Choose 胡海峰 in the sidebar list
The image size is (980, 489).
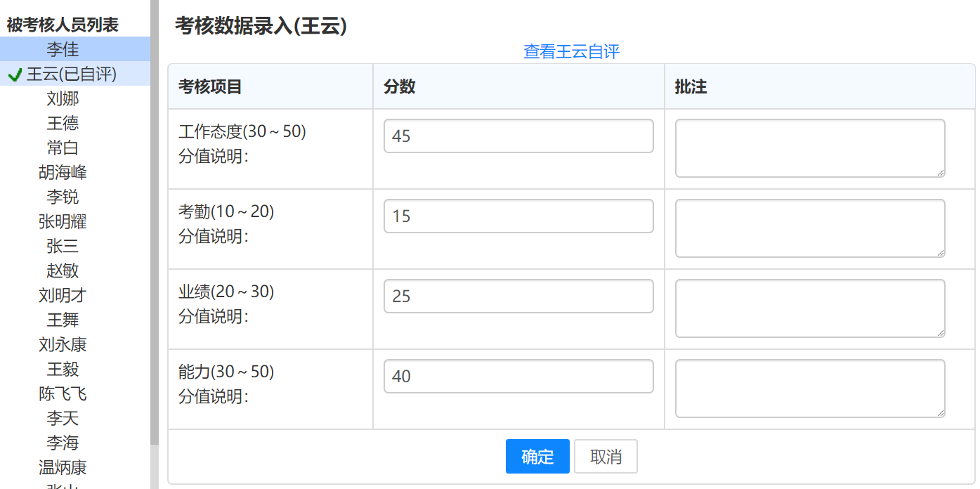click(x=63, y=173)
